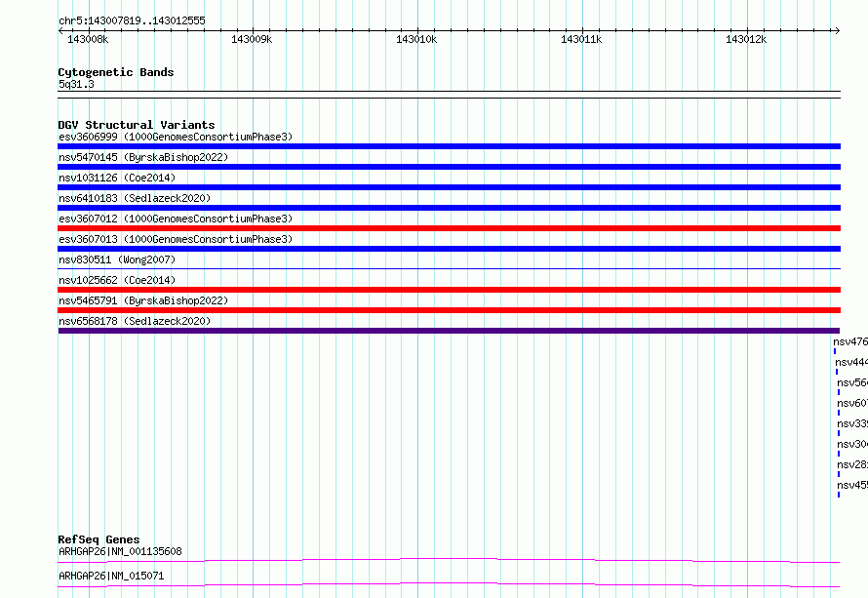Click the blue bar under nsv6410183

coord(449,208)
